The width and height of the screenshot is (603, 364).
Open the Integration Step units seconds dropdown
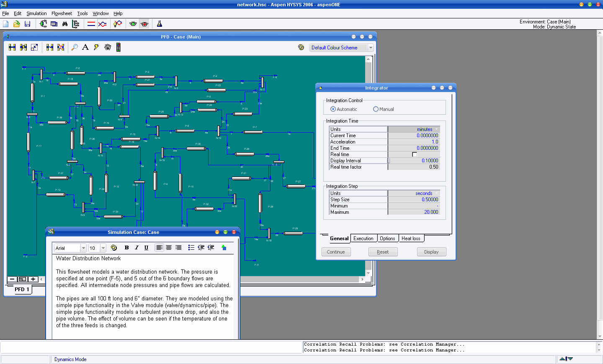click(437, 193)
